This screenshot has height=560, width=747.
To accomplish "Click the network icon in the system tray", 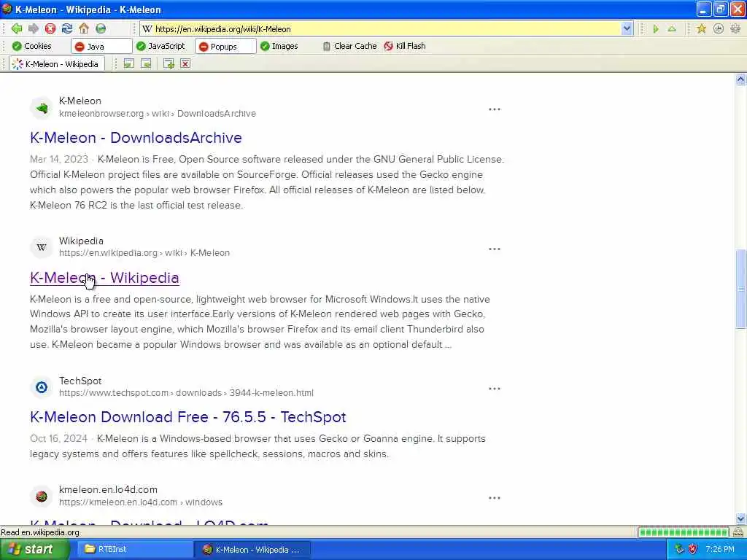I will [x=679, y=549].
